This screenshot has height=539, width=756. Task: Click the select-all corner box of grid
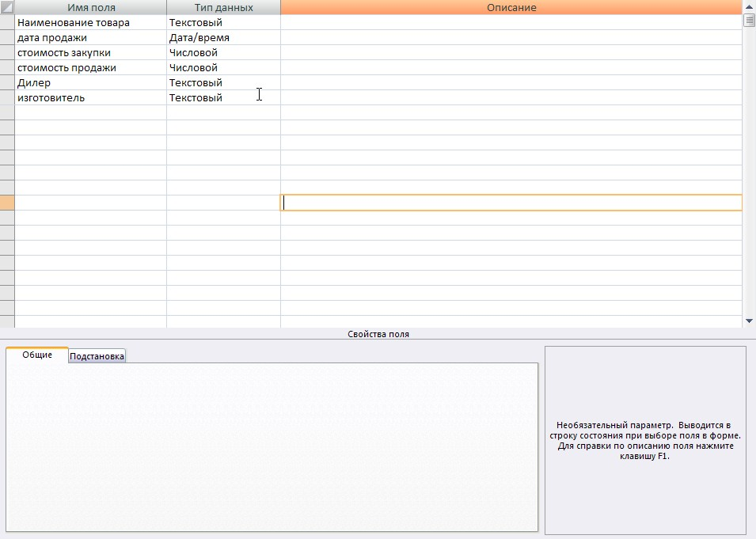click(7, 7)
